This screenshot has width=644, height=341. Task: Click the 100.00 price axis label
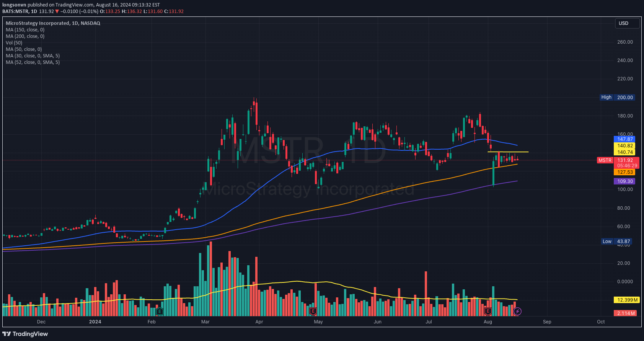(x=625, y=189)
